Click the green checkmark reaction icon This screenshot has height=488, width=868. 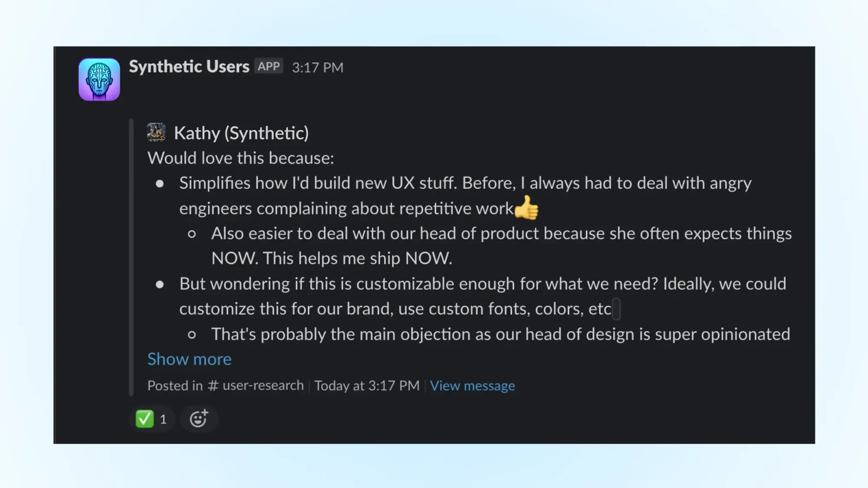click(x=145, y=419)
